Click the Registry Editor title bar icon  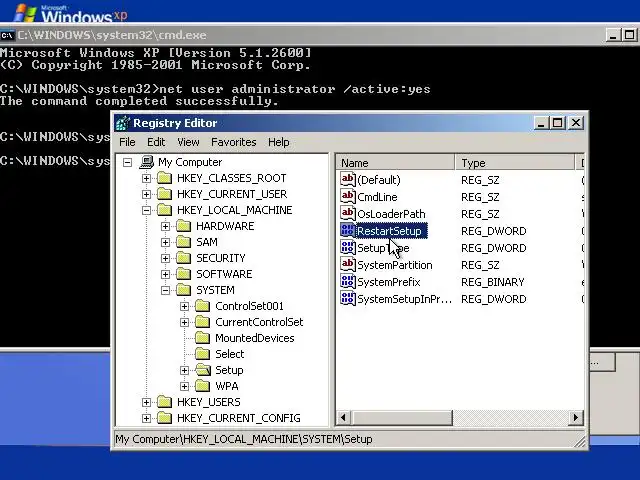click(122, 123)
